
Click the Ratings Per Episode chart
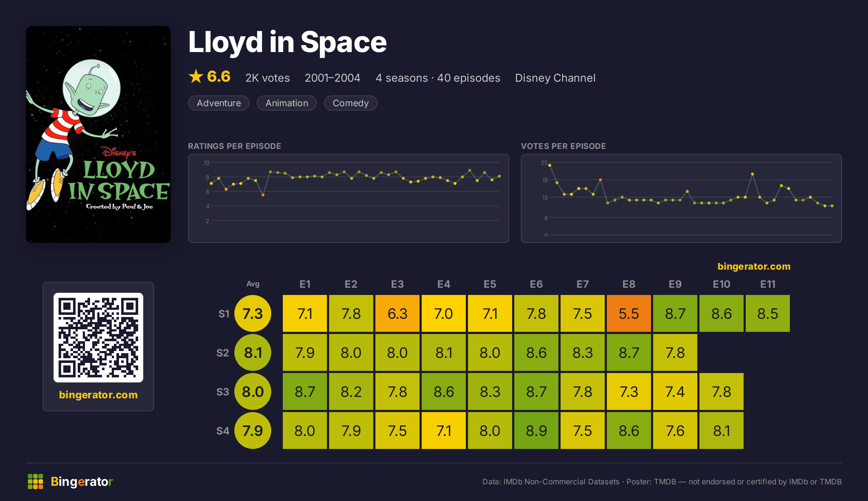(x=349, y=198)
